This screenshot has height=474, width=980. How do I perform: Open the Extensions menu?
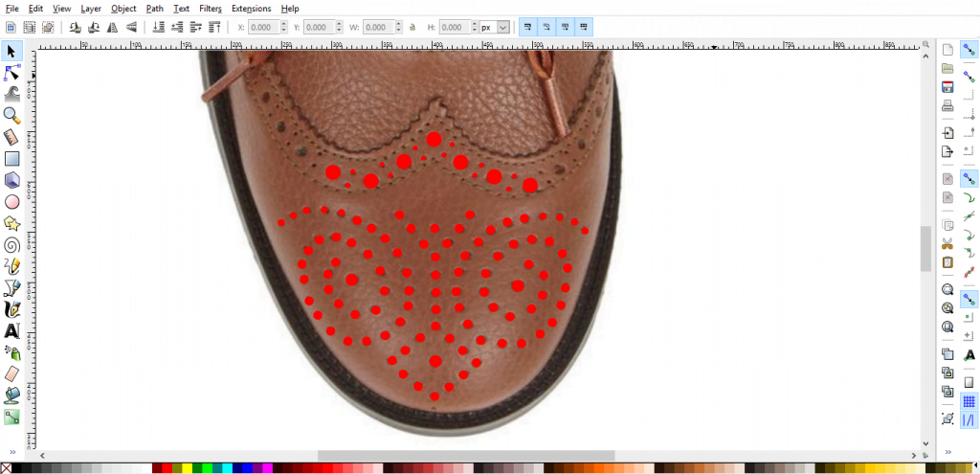click(252, 9)
